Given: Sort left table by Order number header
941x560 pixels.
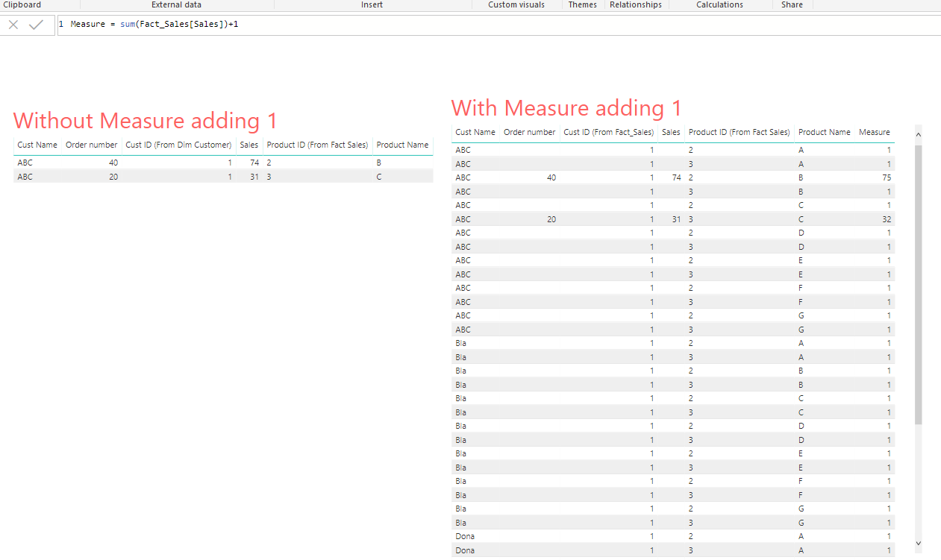Looking at the screenshot, I should 91,145.
